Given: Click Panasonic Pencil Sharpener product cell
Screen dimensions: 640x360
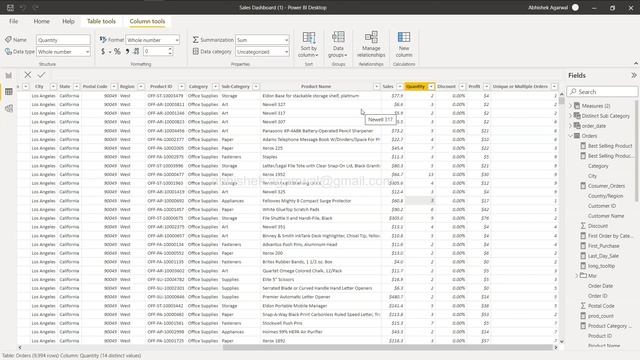Looking at the screenshot, I should pyautogui.click(x=320, y=131).
